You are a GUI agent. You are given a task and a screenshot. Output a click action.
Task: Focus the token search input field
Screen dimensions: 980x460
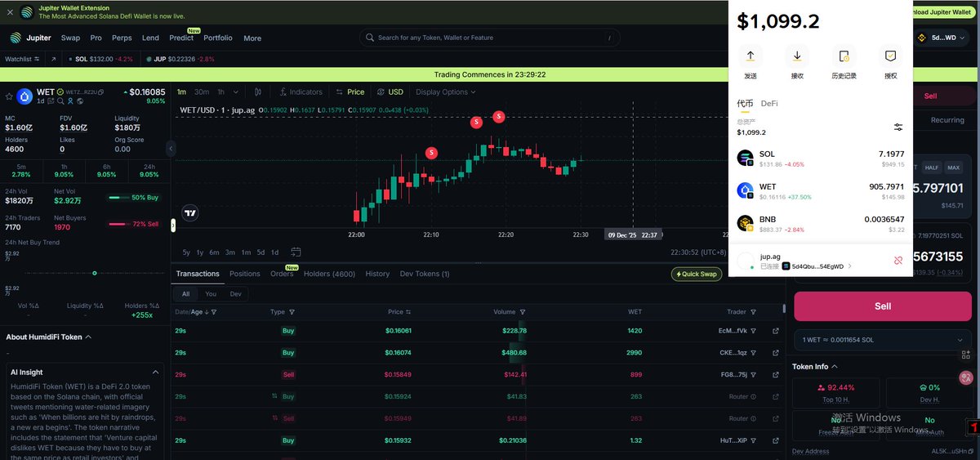[x=490, y=38]
